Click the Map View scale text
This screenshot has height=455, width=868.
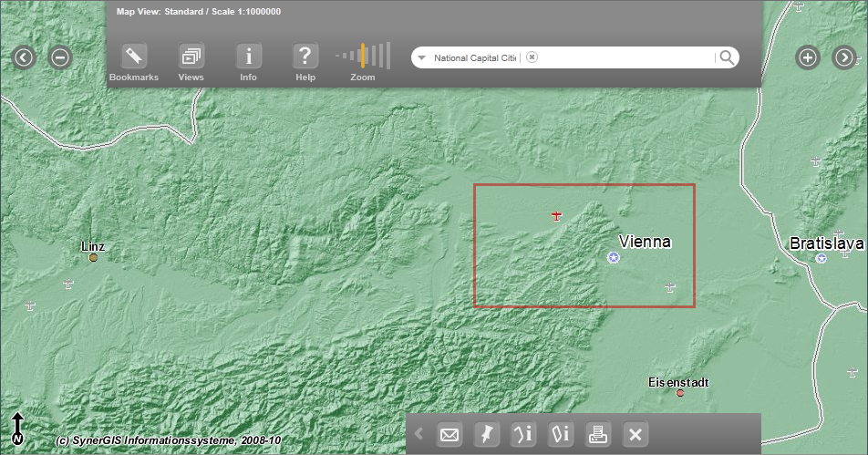coord(199,12)
